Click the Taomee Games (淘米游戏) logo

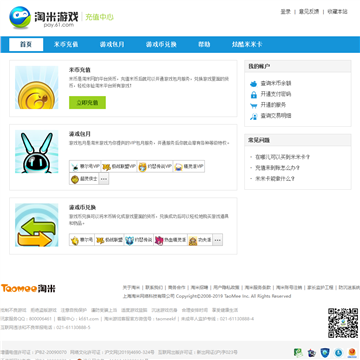tap(44, 17)
